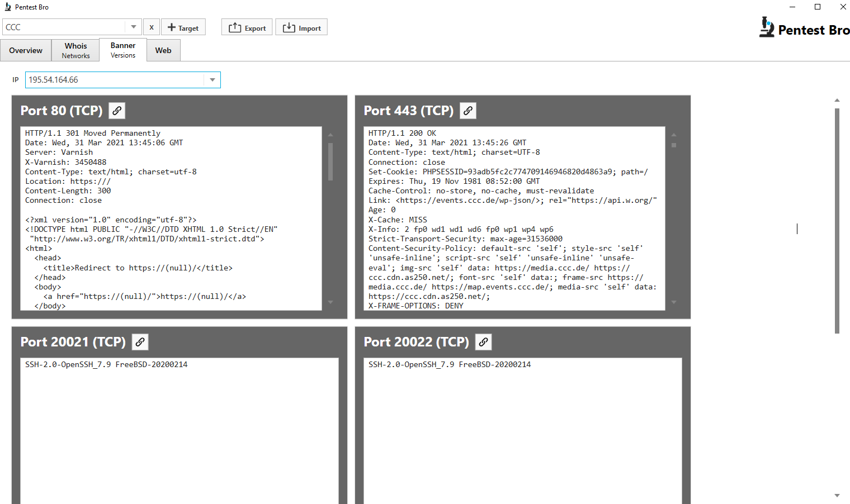The height and width of the screenshot is (504, 850).
Task: Click the 'Content-Length: 300' line
Action: pos(68,191)
